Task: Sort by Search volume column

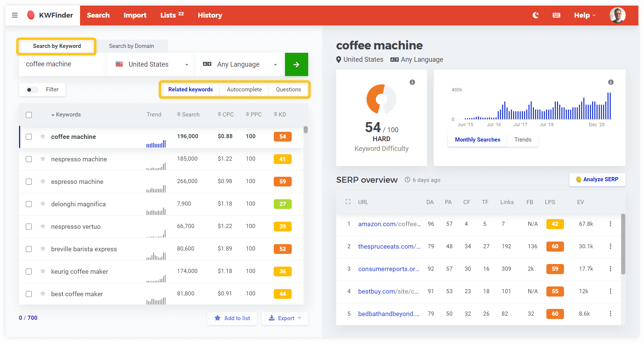Action: [x=188, y=115]
